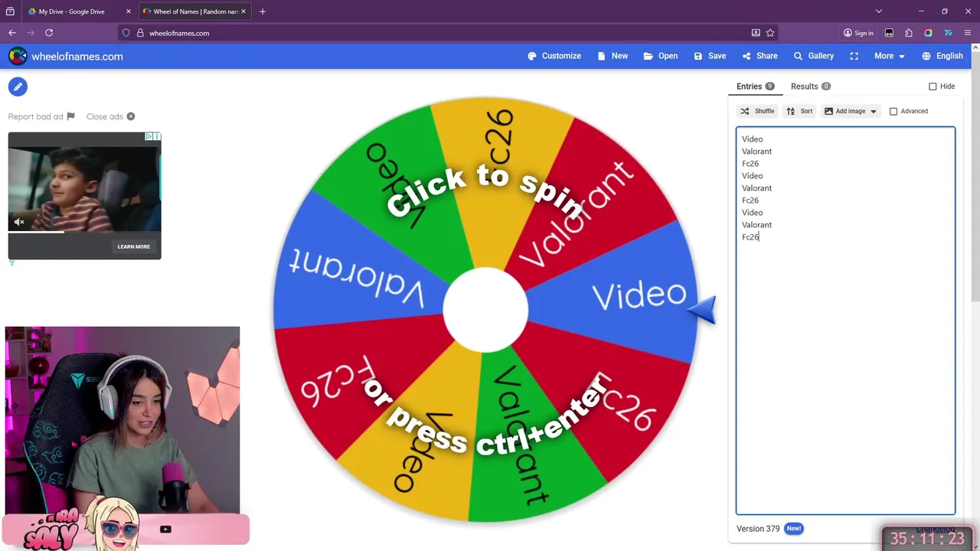
Task: Enter fullscreen mode
Action: (x=854, y=56)
